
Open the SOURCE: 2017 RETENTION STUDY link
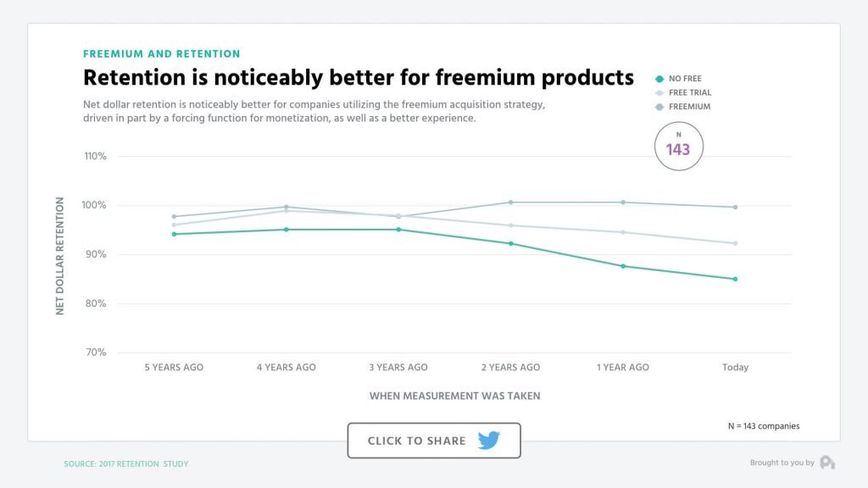[x=125, y=463]
